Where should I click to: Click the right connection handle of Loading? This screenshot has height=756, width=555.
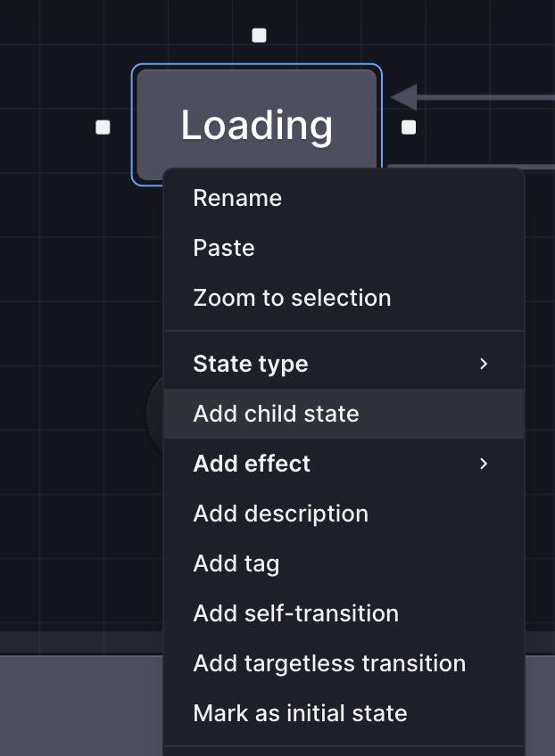point(409,127)
